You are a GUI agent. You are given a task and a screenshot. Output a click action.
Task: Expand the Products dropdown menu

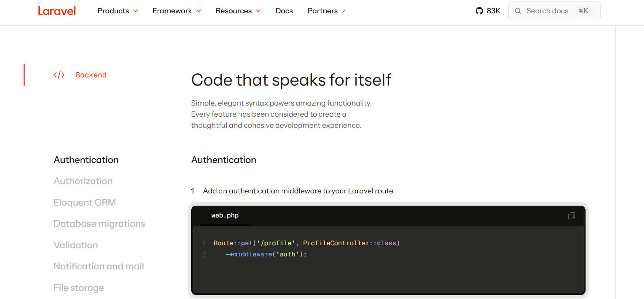pos(117,11)
